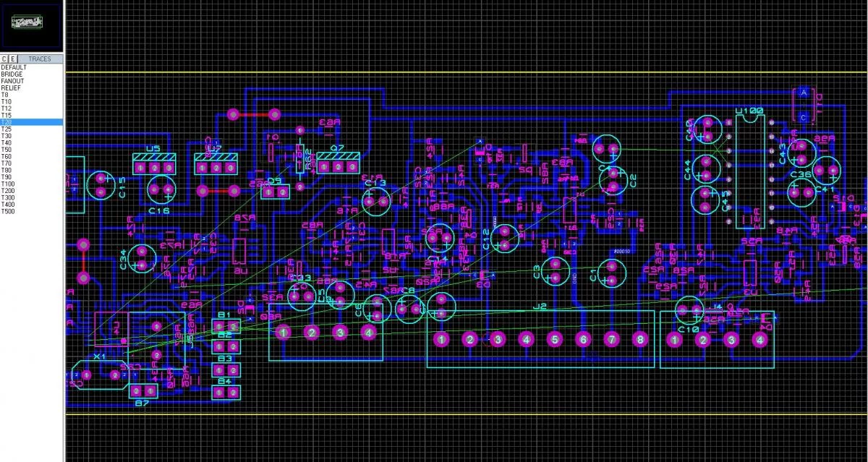
Task: Select trace width T300
Action: click(x=32, y=198)
